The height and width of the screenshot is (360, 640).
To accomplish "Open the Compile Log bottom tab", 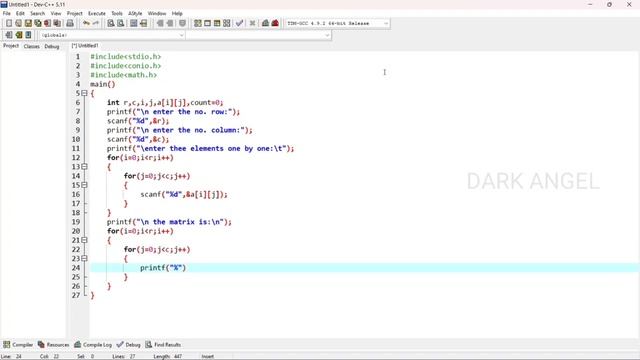I will click(x=93, y=344).
